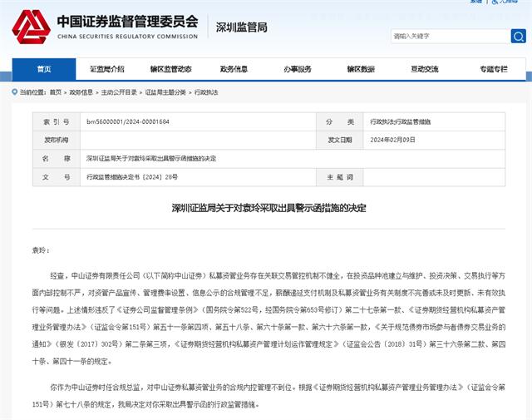This screenshot has width=532, height=420.
Task: Click the 分类 label cell
Action: tap(340, 121)
